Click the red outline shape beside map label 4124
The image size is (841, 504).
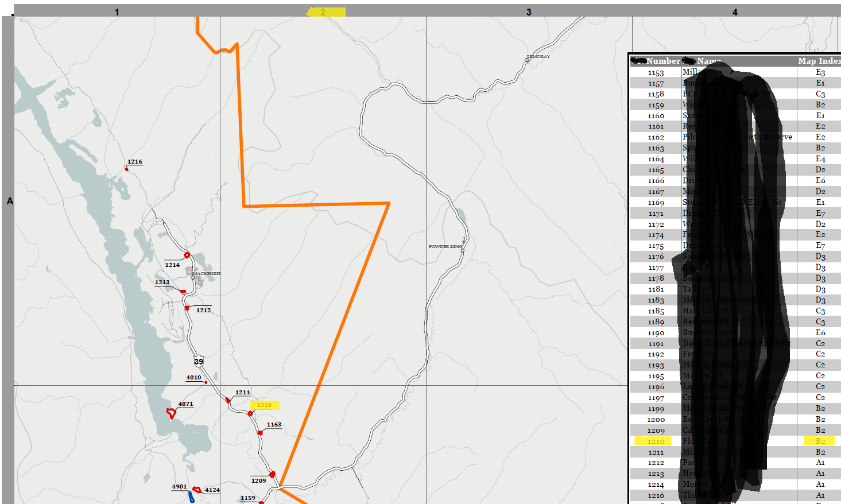click(x=197, y=490)
